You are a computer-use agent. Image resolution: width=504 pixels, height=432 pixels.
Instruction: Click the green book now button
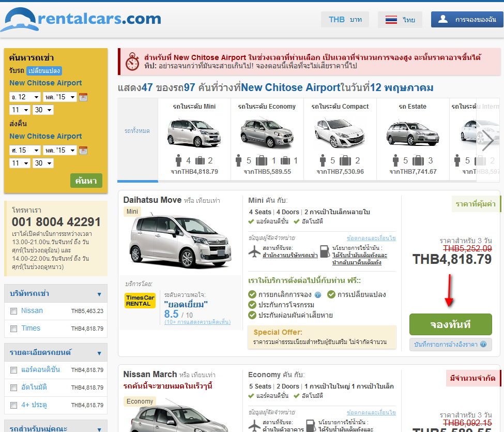451,324
